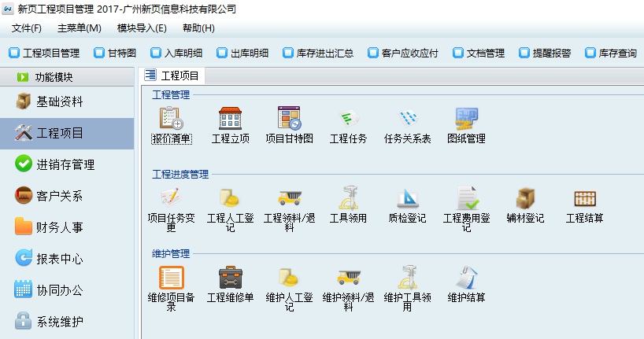Viewport: 644px width, 339px height.
Task: Open the 工程任务 icon
Action: pyautogui.click(x=348, y=118)
